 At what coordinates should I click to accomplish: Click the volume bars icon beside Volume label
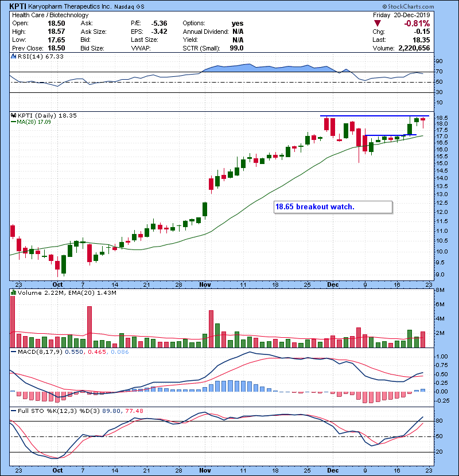(14, 292)
